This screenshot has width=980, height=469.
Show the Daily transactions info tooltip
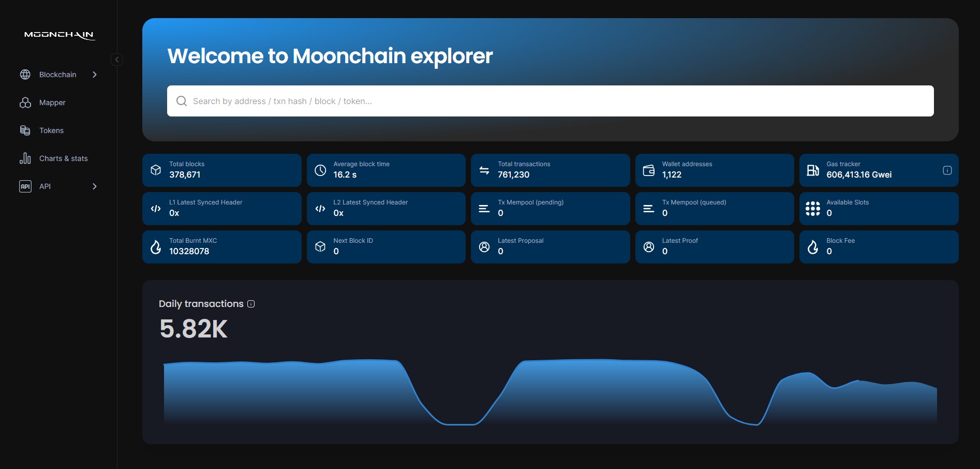251,304
